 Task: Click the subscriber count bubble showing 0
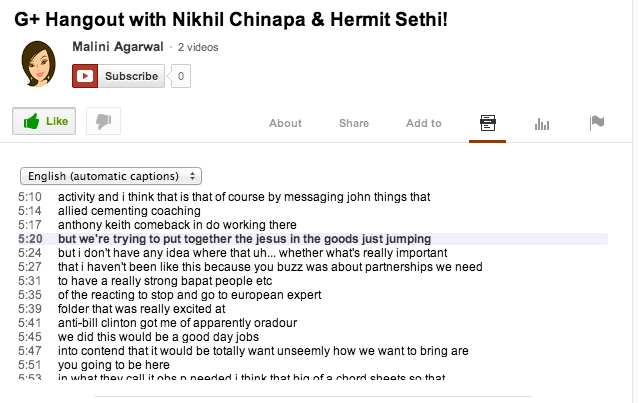tap(181, 76)
